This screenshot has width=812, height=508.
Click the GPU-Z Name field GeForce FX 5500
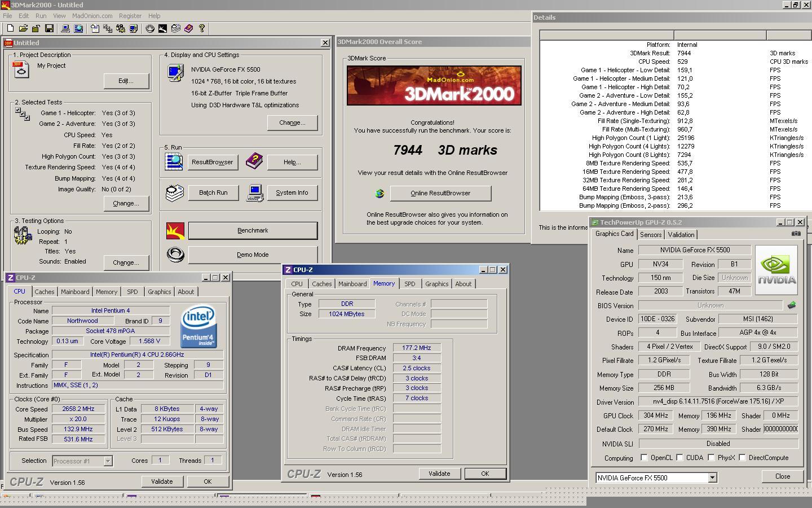[695, 250]
